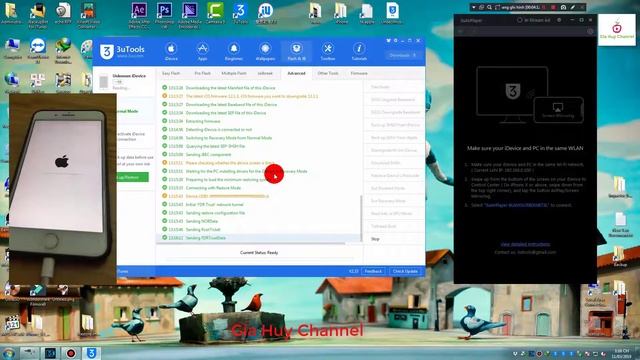The image size is (640, 360).
Task: Open Camtasia desktop shortcut
Action: (215, 13)
